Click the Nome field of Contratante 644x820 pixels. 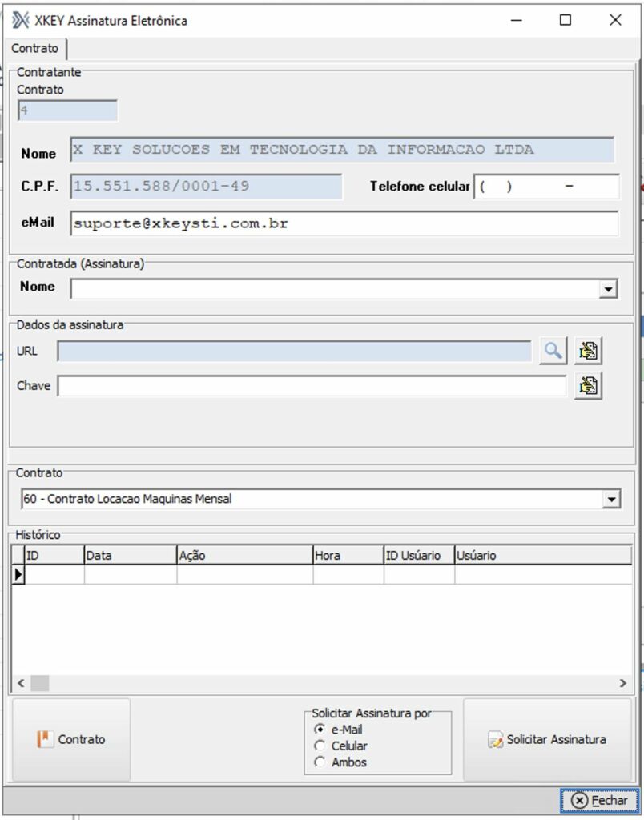[x=342, y=150]
